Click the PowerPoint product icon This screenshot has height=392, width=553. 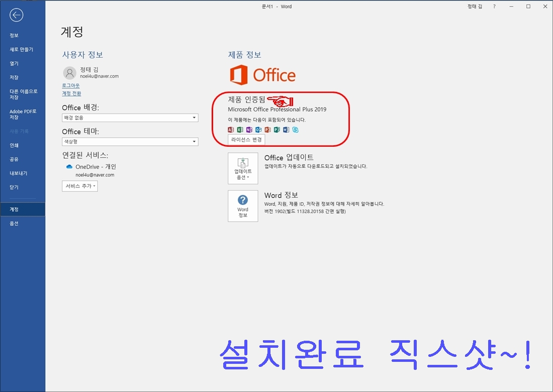tap(267, 130)
